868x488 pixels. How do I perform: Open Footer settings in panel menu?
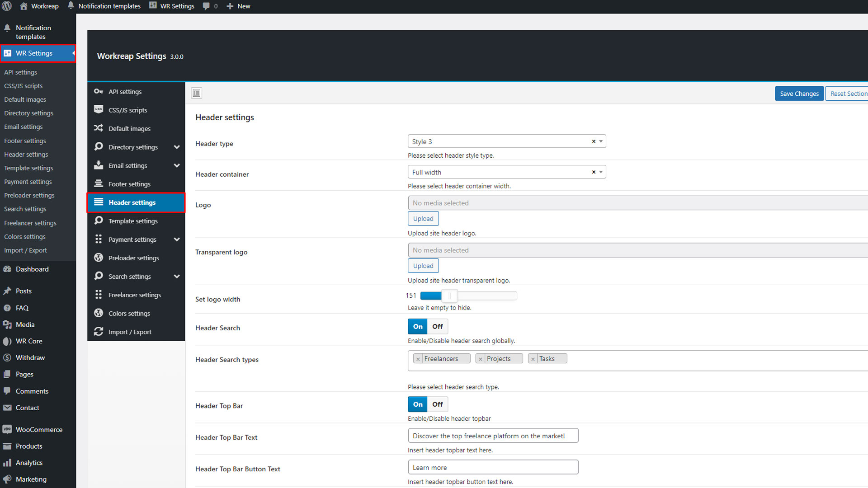click(x=129, y=184)
